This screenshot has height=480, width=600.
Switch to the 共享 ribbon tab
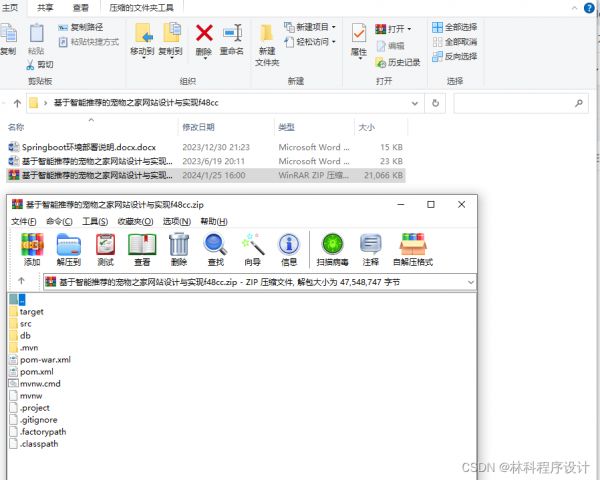(46, 6)
